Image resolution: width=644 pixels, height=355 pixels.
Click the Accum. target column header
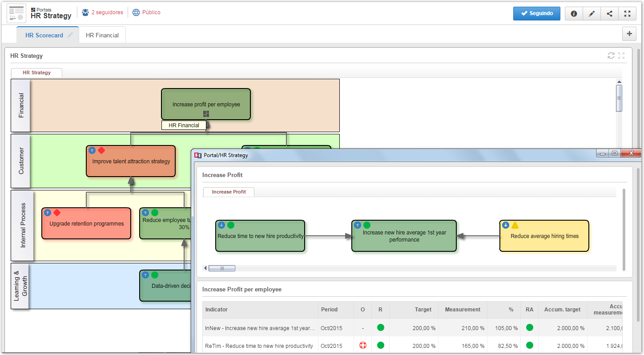point(563,310)
